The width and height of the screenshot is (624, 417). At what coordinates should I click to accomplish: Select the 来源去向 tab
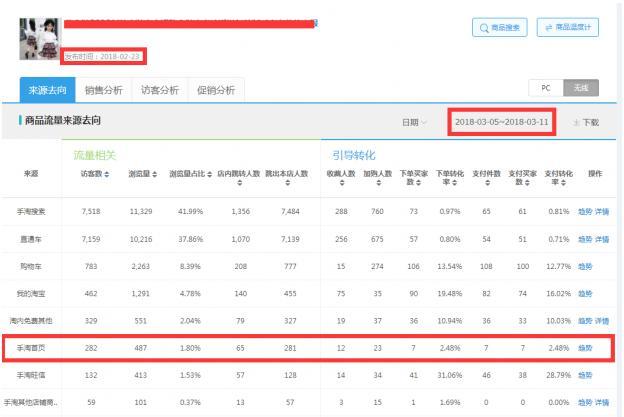click(48, 90)
